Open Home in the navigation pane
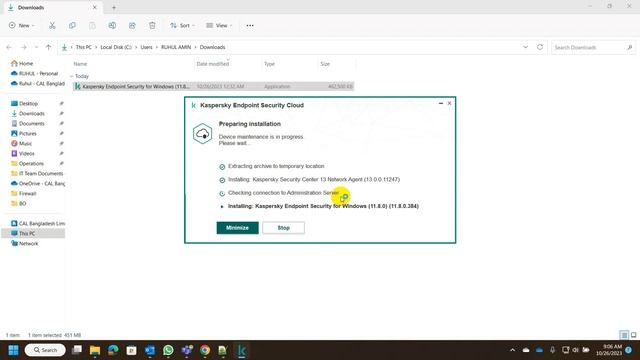The width and height of the screenshot is (640, 360). coord(22,64)
